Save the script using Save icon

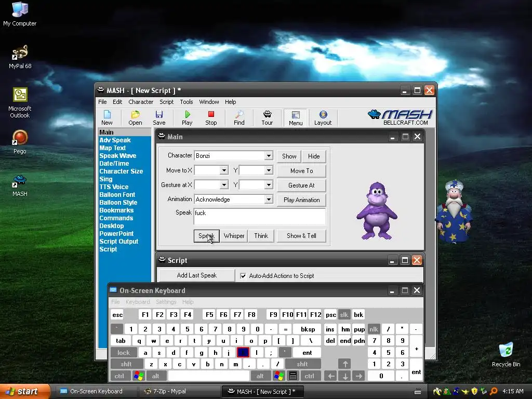[159, 118]
